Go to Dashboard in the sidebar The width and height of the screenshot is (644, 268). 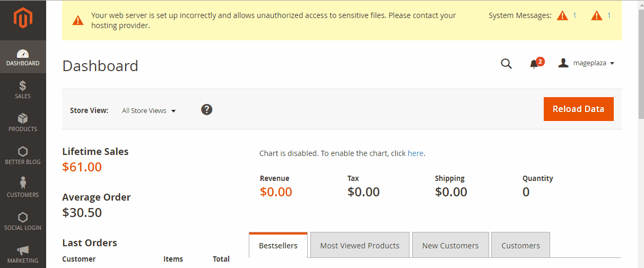[x=23, y=57]
